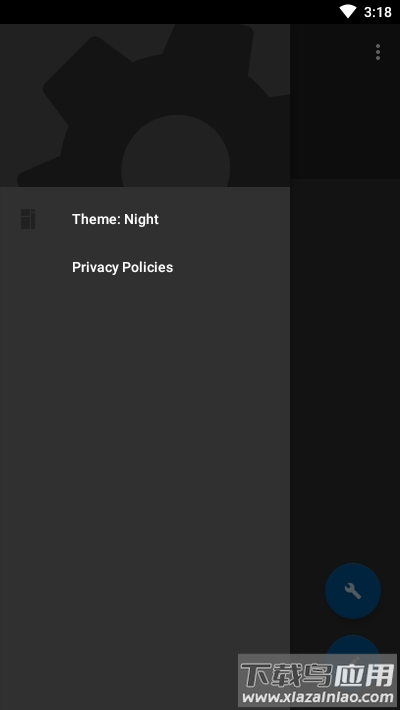400x710 pixels.
Task: Click the empty drawer space below Privacy Policies
Action: [x=145, y=453]
